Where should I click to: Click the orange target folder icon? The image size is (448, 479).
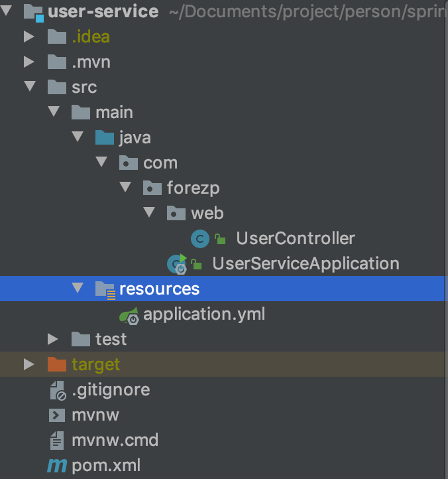click(x=57, y=364)
